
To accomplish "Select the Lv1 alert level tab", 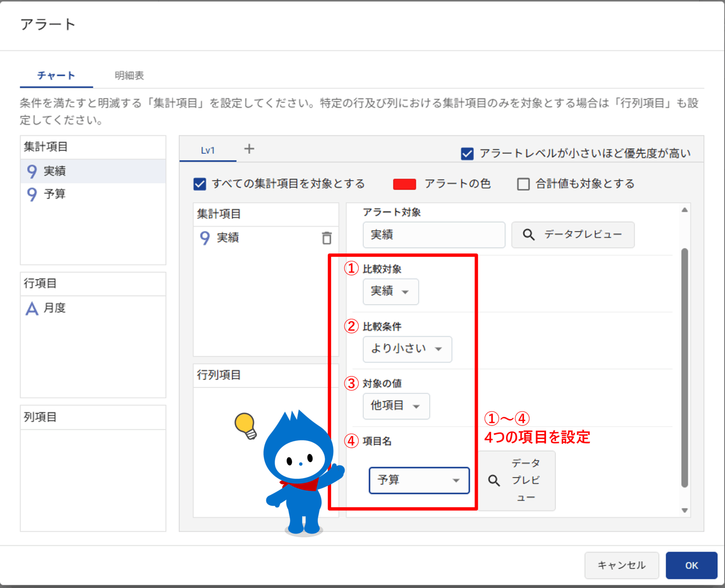I will [208, 150].
